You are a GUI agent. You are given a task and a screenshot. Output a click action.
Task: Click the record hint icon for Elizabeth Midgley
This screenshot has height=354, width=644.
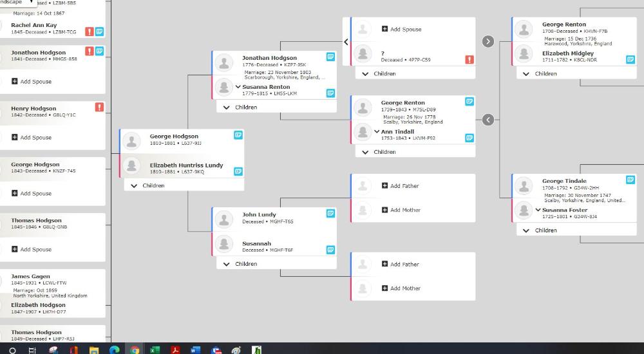(x=630, y=59)
